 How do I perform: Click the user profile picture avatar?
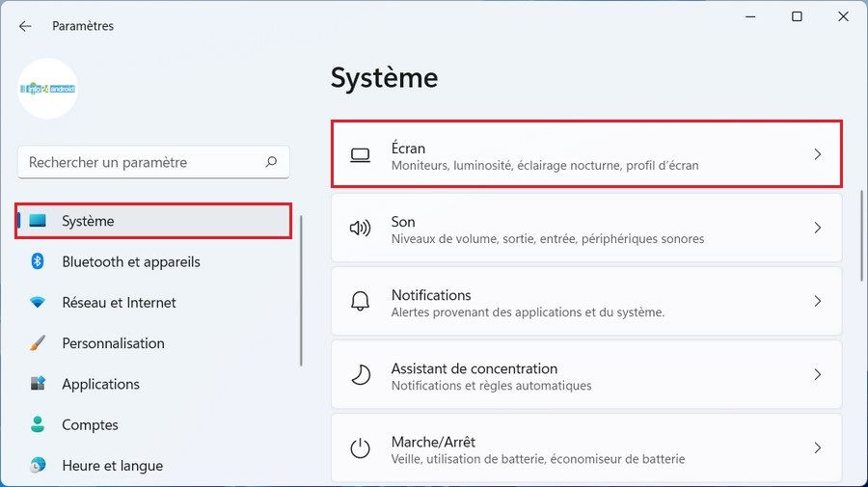pyautogui.click(x=48, y=89)
